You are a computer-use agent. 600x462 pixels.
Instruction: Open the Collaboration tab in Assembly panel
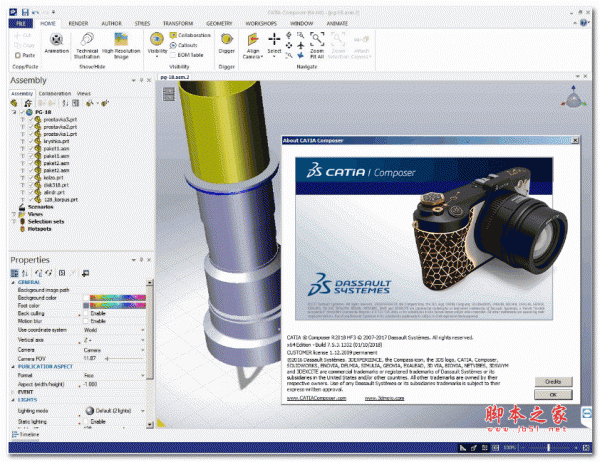click(55, 93)
